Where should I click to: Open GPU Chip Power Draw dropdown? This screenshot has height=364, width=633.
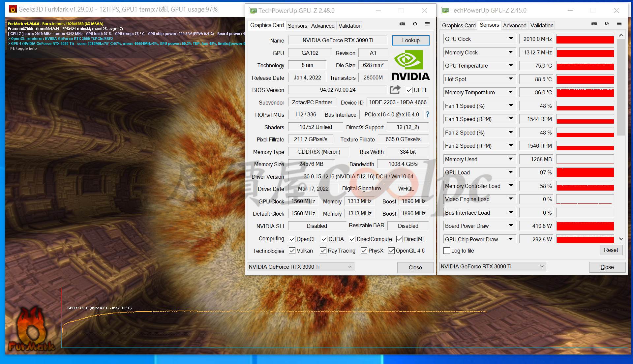(x=511, y=239)
